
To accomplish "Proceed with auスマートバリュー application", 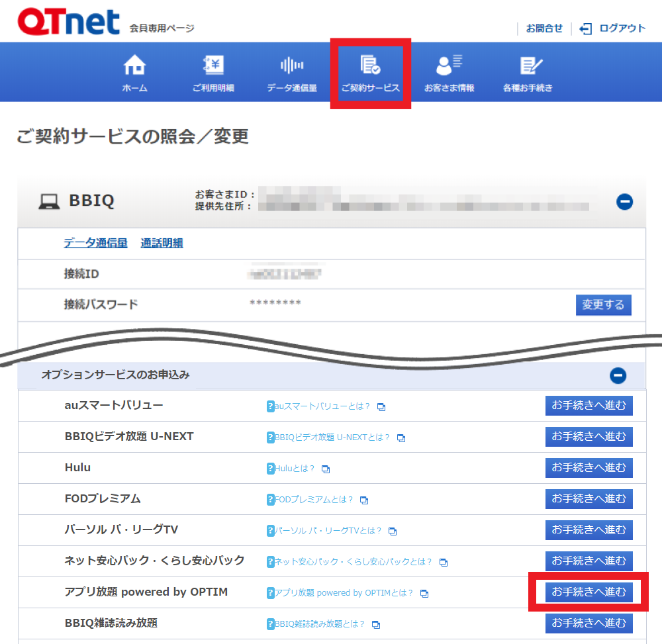I will pyautogui.click(x=589, y=406).
